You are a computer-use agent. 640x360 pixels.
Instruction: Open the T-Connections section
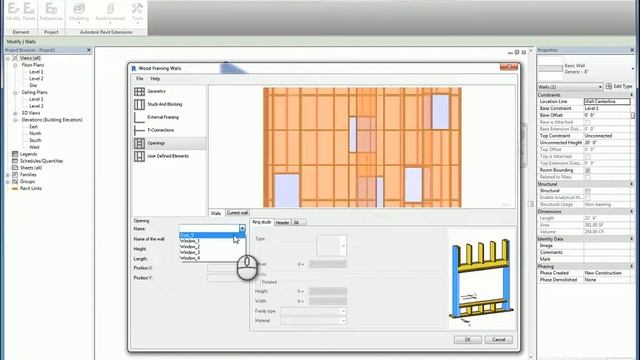(160, 130)
